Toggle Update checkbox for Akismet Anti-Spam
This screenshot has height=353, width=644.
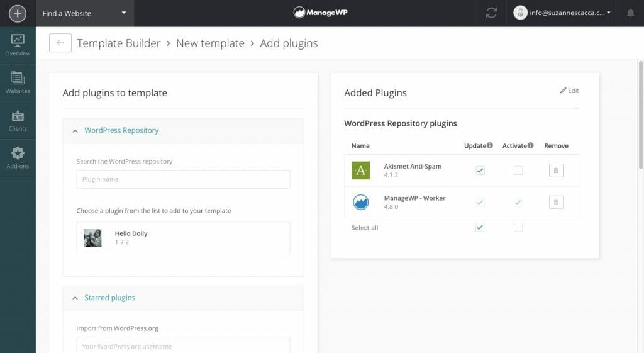pyautogui.click(x=480, y=171)
